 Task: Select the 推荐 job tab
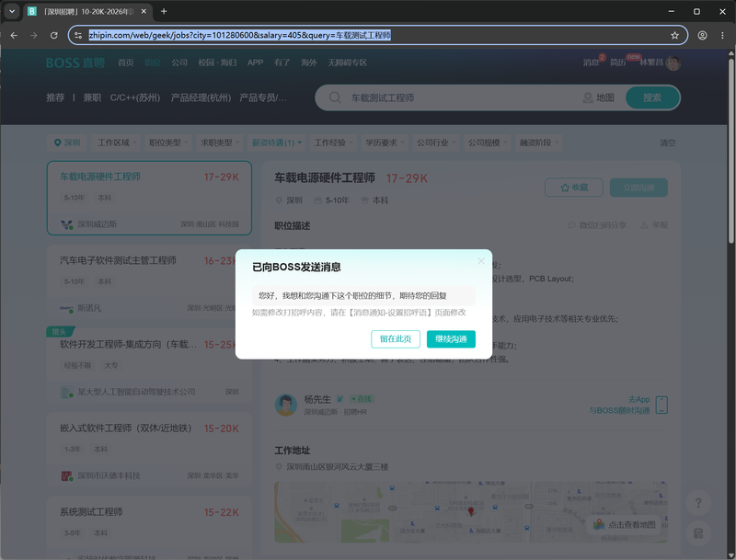pos(55,97)
